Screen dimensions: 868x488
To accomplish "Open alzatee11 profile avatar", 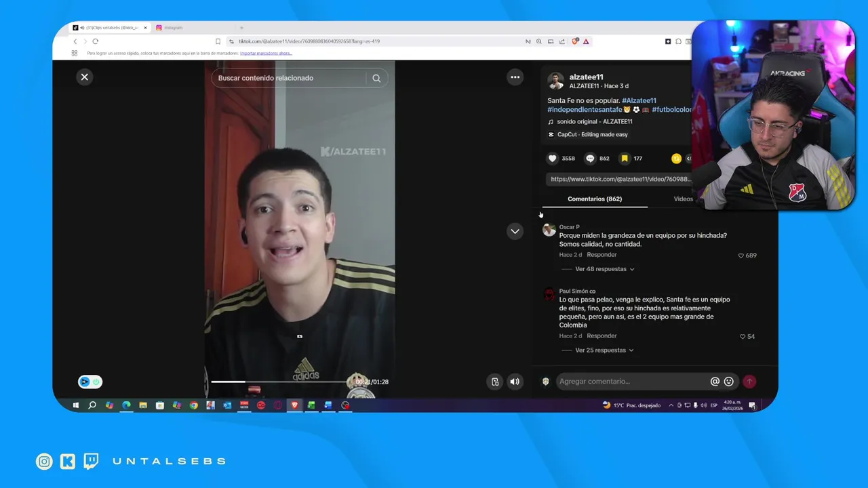I will point(555,81).
